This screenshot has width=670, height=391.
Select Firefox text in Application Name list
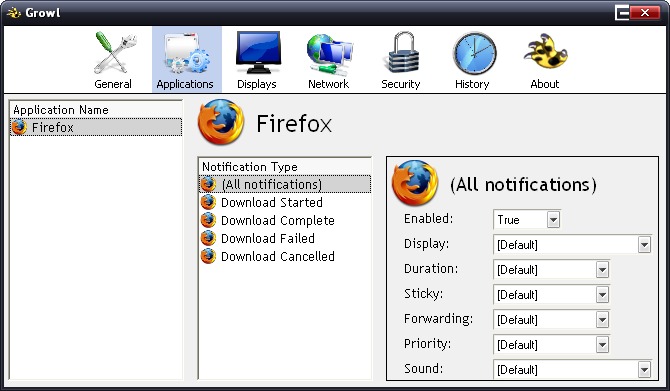(53, 127)
